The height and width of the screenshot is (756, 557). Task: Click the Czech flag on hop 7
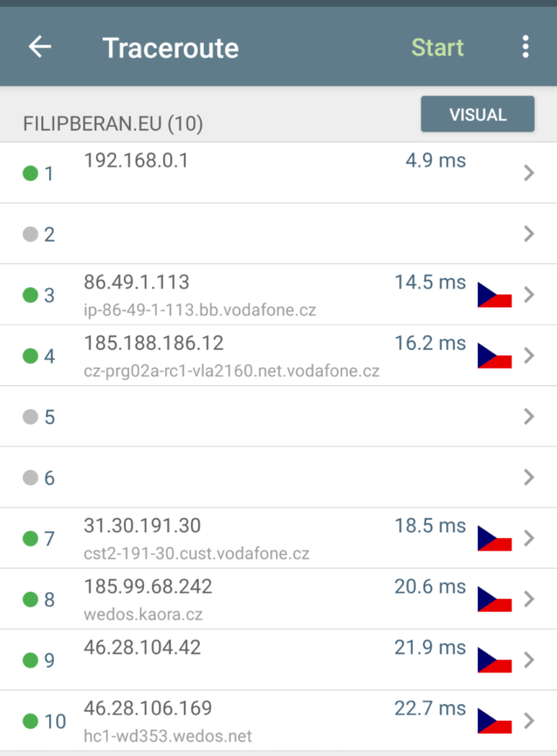(494, 538)
